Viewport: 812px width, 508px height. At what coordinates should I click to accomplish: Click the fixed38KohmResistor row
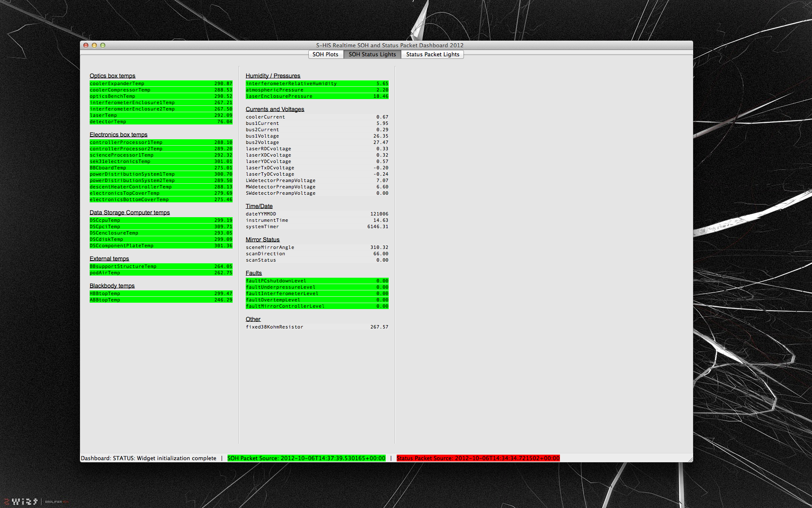click(x=317, y=327)
